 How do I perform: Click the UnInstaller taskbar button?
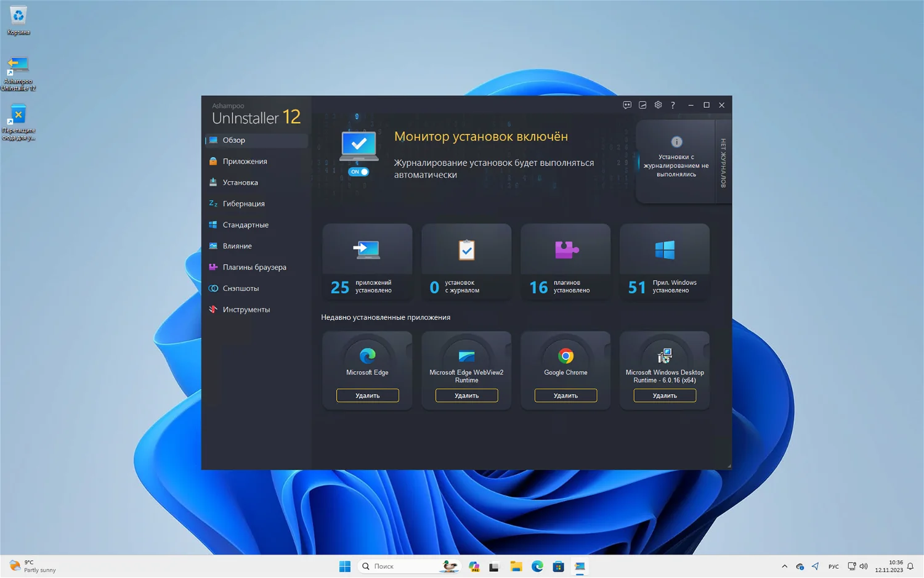coord(580,566)
